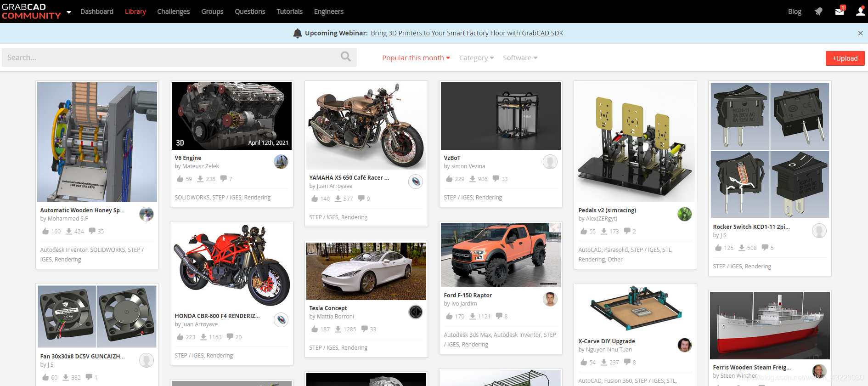This screenshot has height=386, width=868.
Task: Open the V6 Engine title link
Action: click(x=188, y=158)
